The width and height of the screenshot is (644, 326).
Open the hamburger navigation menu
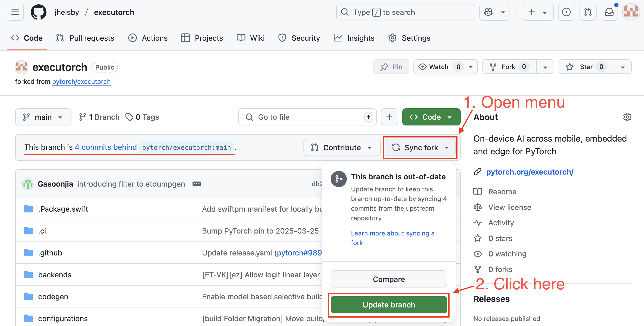(x=15, y=12)
